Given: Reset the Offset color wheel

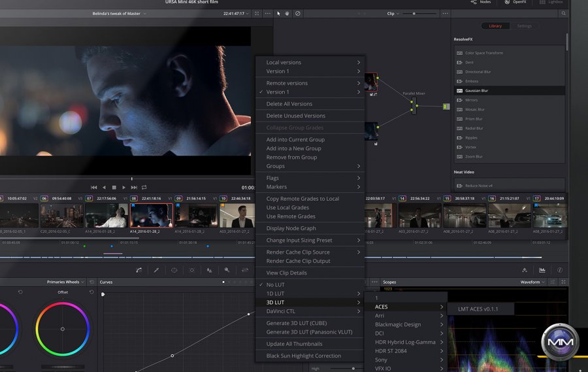Looking at the screenshot, I should 91,292.
